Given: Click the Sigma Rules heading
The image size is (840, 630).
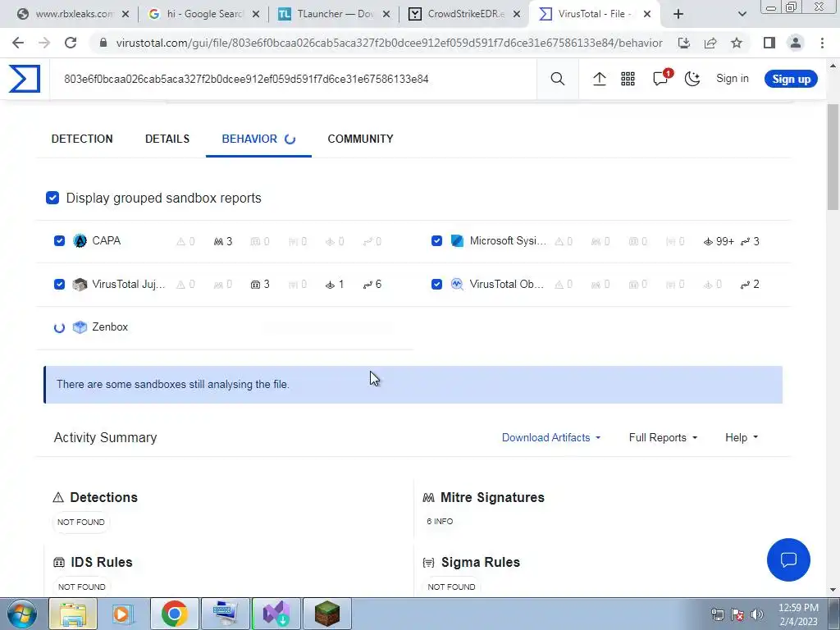Looking at the screenshot, I should click(480, 562).
